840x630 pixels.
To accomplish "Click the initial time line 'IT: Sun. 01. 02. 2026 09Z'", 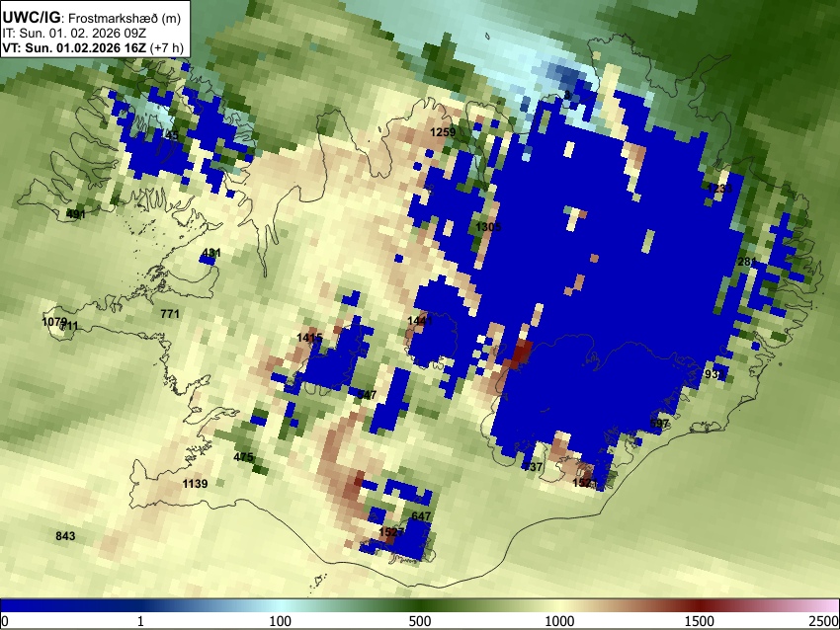I will click(x=74, y=34).
